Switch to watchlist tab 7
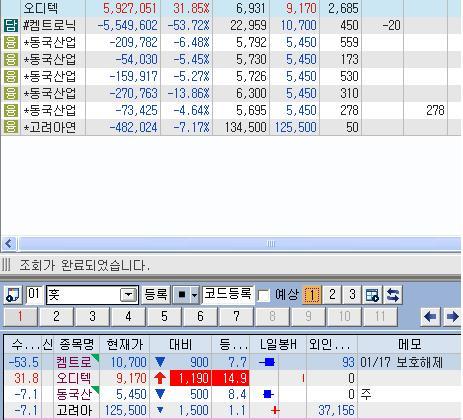 [x=236, y=316]
